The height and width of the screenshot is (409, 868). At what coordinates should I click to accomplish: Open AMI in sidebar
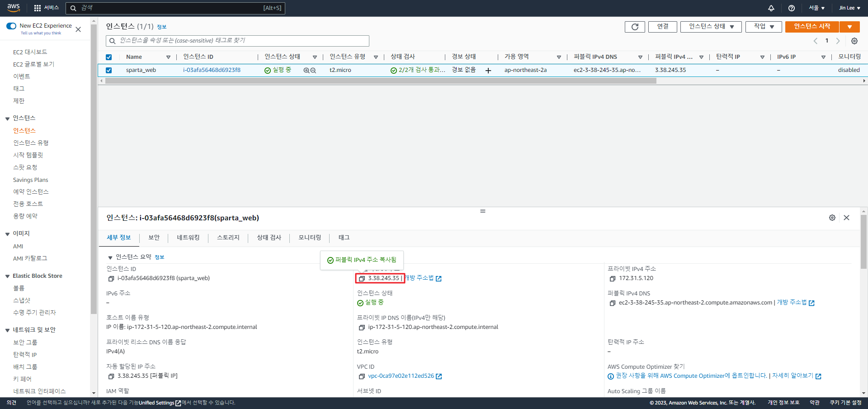(18, 247)
